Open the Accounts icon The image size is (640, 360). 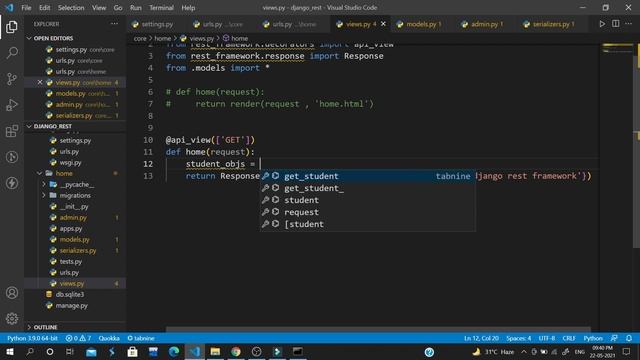click(12, 293)
